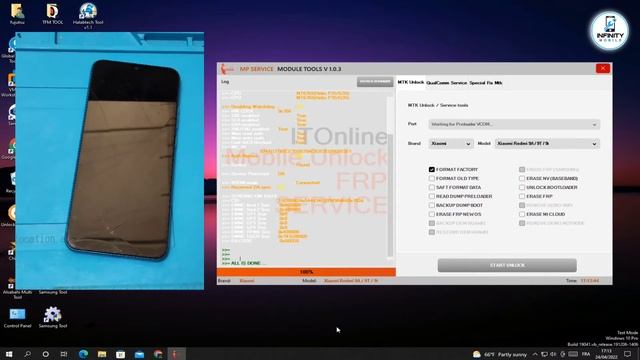
Task: Switch to the MTK Unlock tab
Action: [411, 82]
